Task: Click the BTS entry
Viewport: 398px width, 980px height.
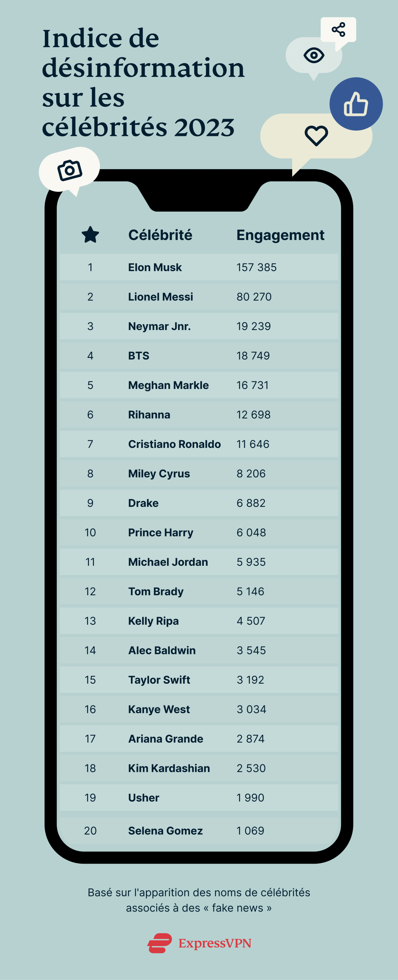Action: click(139, 356)
